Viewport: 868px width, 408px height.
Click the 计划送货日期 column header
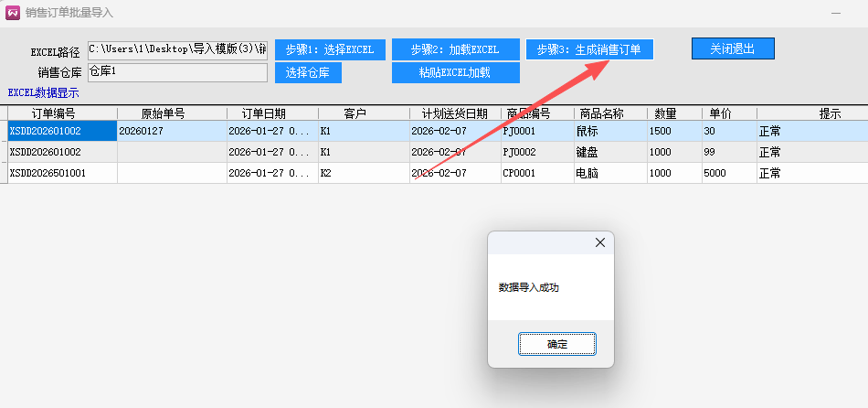[454, 113]
